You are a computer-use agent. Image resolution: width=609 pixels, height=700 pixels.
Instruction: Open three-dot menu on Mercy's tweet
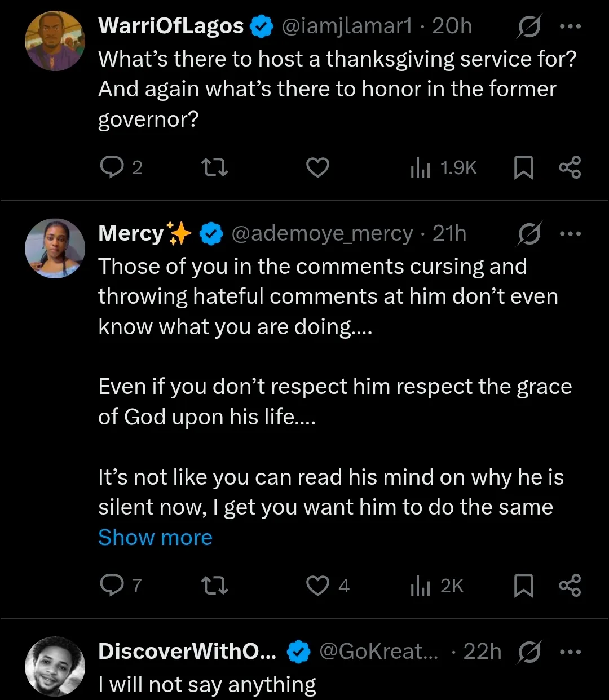(x=570, y=234)
